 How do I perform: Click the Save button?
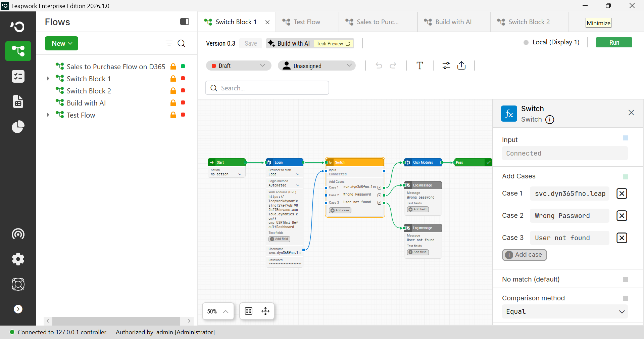coord(251,43)
